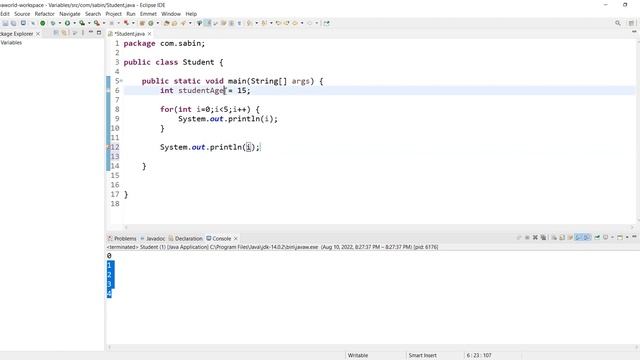The width and height of the screenshot is (640, 360).
Task: Open the Run menu
Action: [x=131, y=14]
